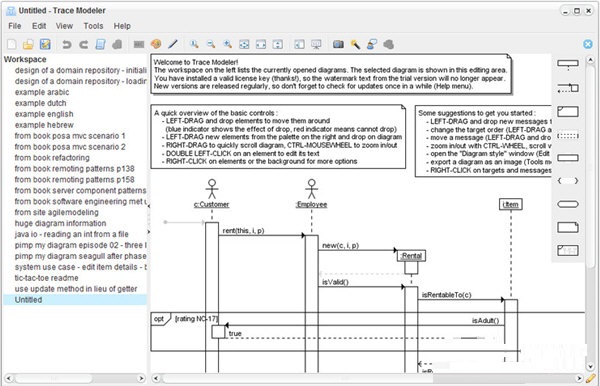Click the Undo arrow icon
Image resolution: width=600 pixels, height=386 pixels.
[67, 44]
